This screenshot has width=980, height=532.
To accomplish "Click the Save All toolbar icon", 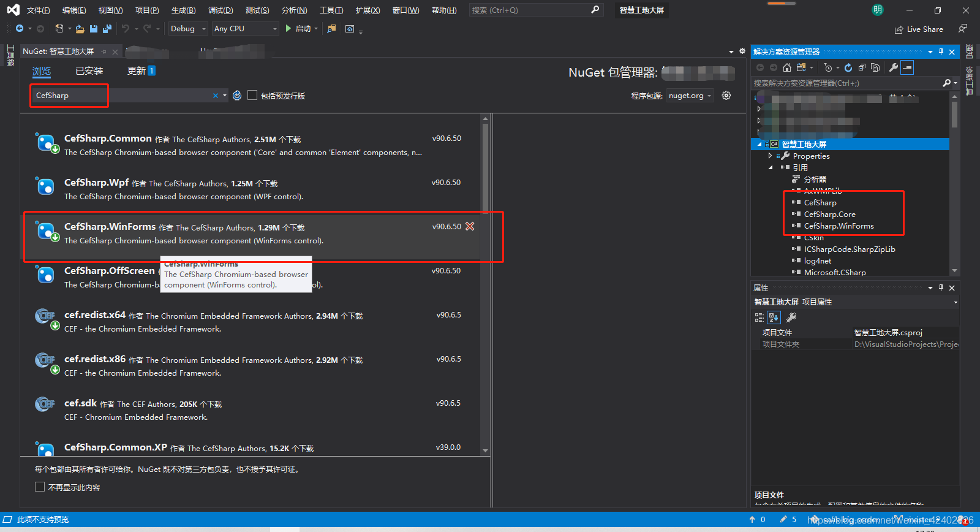I will pos(107,29).
